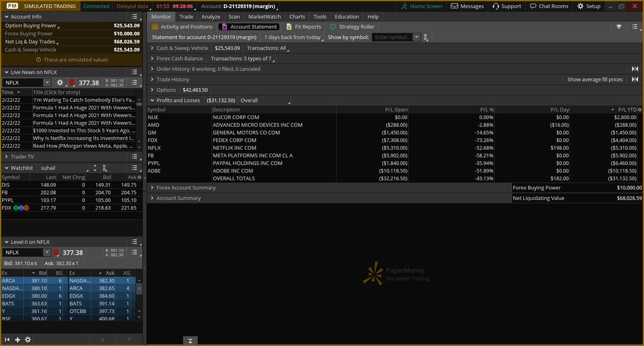Open top-right double-chevron layout dropdown
Viewport: 644px width, 346px height.
tap(619, 26)
